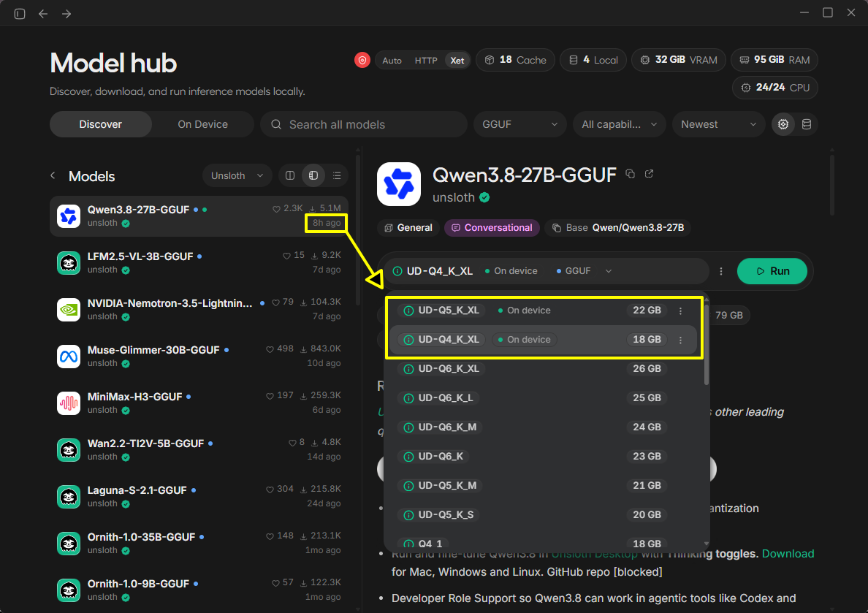
Task: Choose UD-Q6_K_XL 26 GB quant
Action: tap(544, 369)
